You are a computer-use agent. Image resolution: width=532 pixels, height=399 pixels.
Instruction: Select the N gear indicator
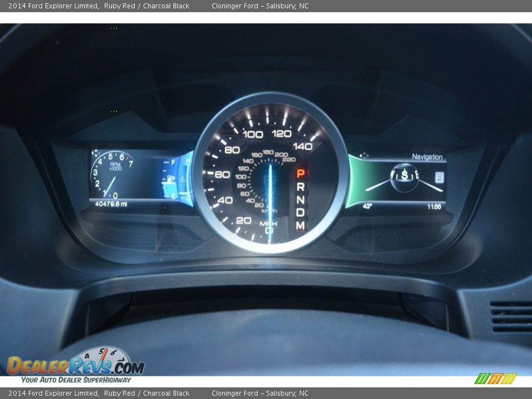click(x=300, y=199)
